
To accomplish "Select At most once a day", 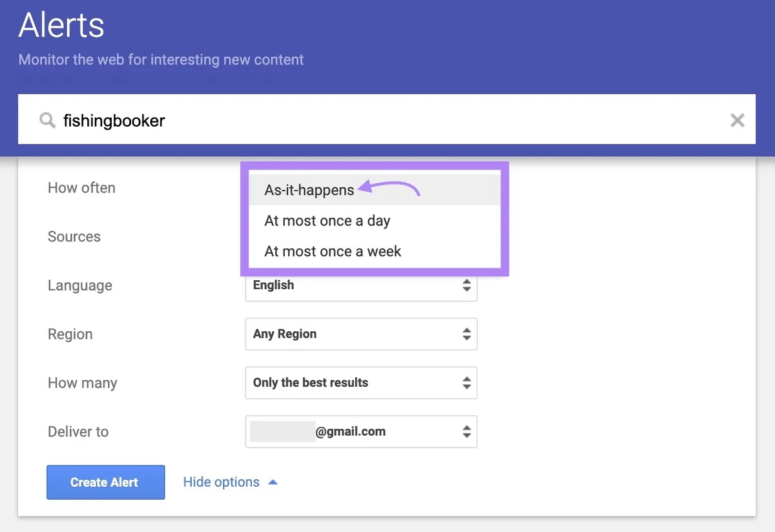I will [x=375, y=221].
